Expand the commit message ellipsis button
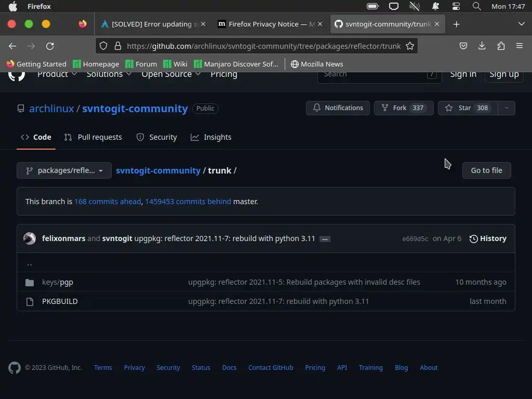Viewport: 532px width, 399px height. [325, 239]
